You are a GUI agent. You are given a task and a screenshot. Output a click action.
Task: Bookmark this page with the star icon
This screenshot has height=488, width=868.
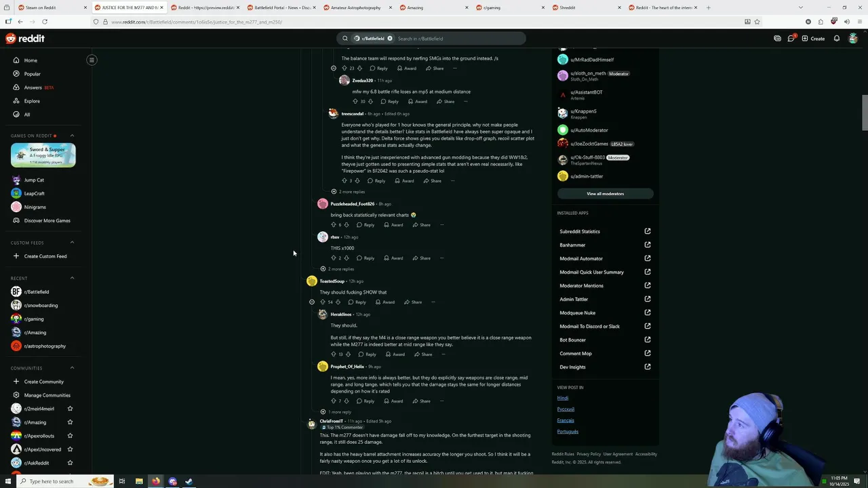tap(757, 22)
